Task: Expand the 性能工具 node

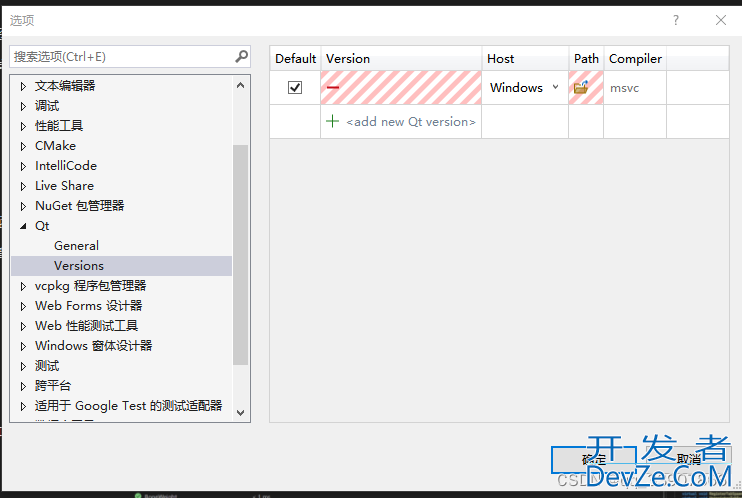Action: tap(23, 126)
